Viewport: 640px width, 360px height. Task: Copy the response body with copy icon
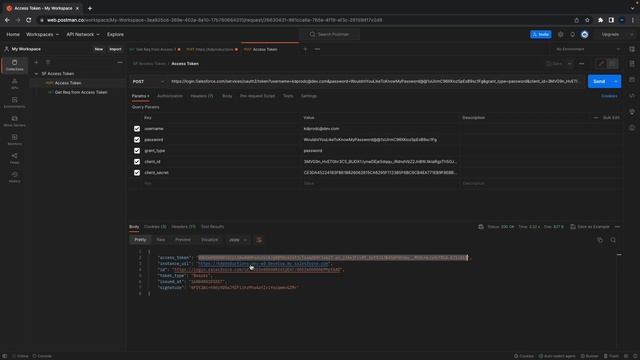pyautogui.click(x=600, y=240)
